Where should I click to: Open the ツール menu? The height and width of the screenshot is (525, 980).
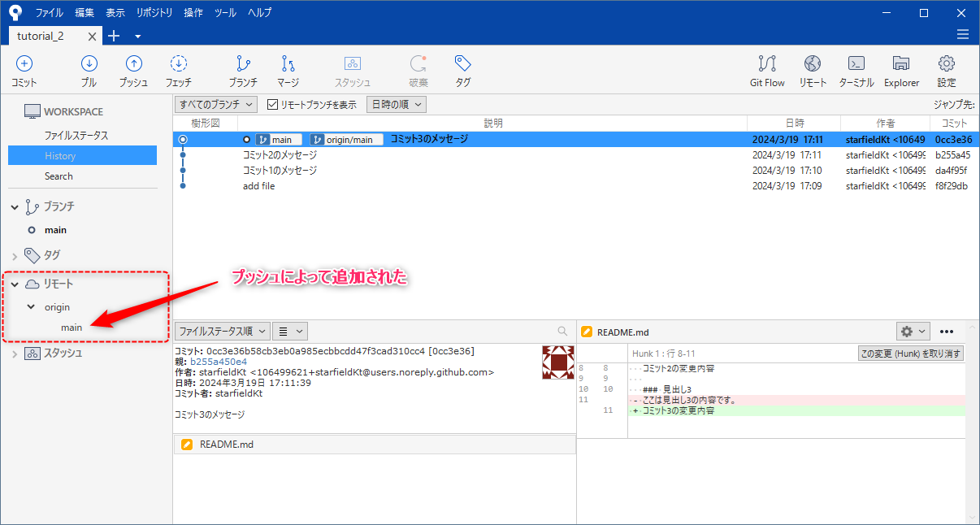tap(225, 13)
